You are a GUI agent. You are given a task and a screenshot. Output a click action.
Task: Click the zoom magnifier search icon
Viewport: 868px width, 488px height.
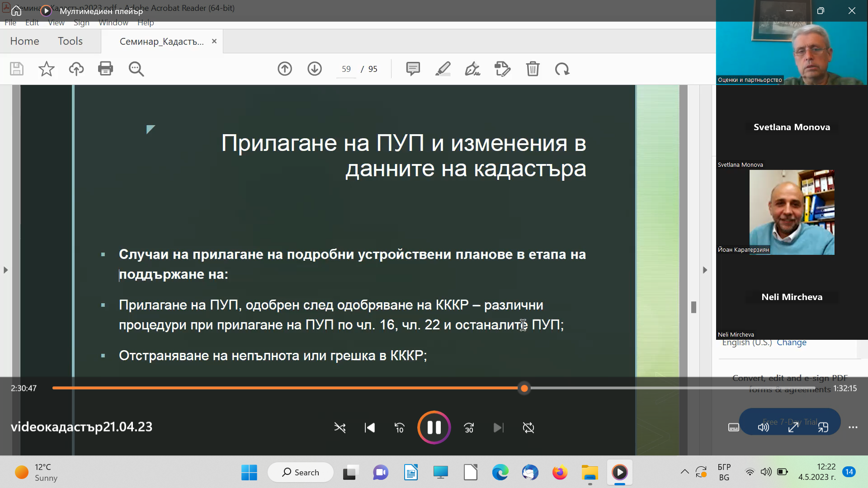136,69
